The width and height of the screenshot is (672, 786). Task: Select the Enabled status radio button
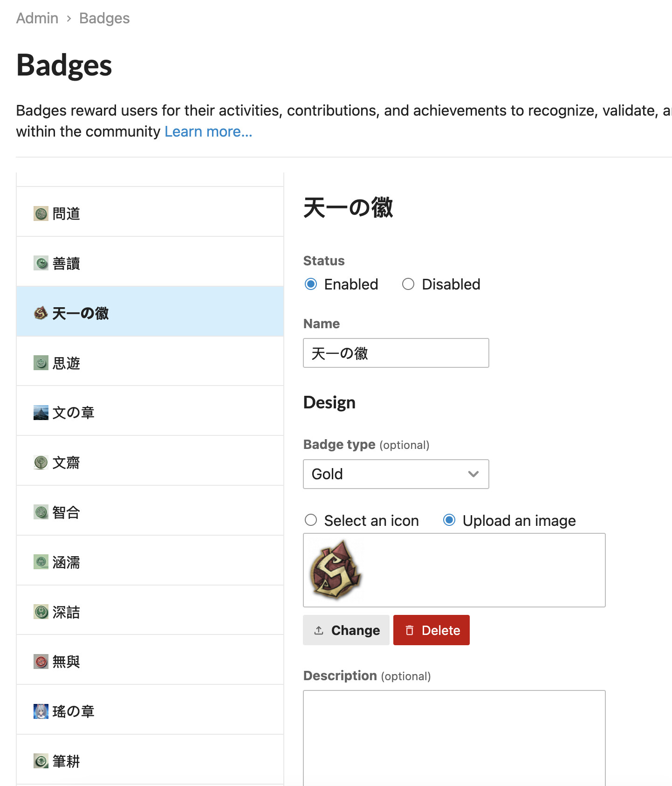coord(311,284)
